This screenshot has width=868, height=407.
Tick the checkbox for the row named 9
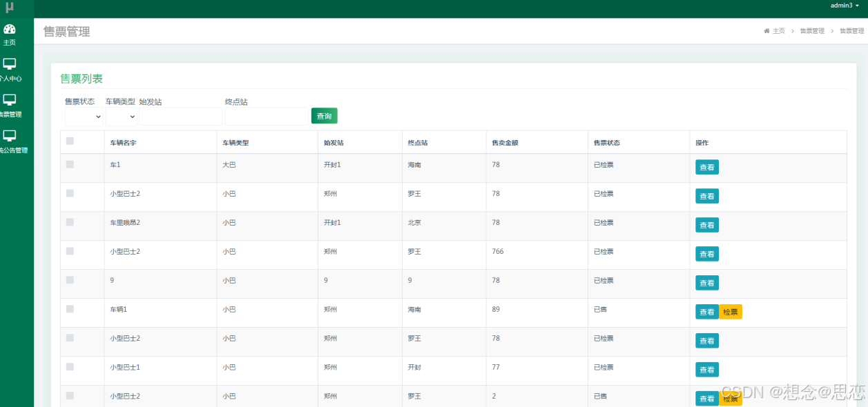(70, 280)
